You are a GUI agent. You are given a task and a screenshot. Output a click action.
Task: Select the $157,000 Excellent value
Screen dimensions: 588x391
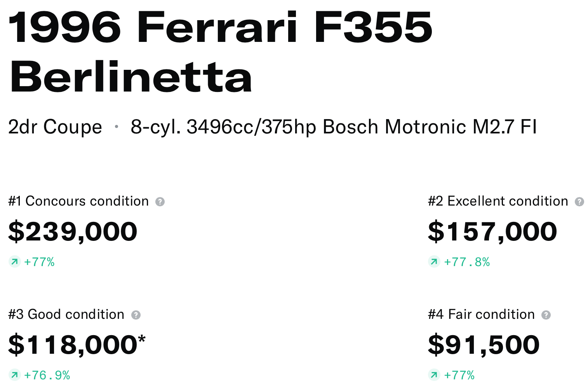coord(492,232)
